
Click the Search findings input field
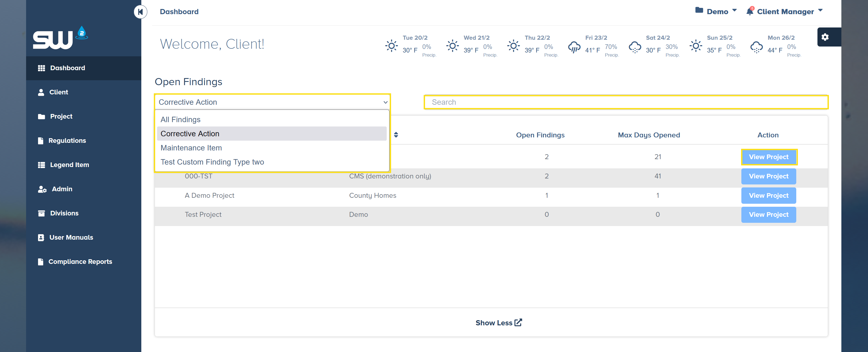tap(626, 102)
